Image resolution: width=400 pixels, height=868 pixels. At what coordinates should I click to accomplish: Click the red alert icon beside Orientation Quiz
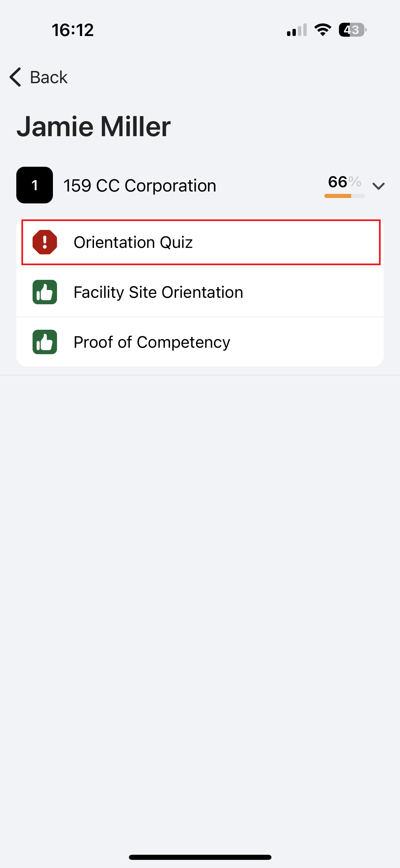pyautogui.click(x=45, y=242)
